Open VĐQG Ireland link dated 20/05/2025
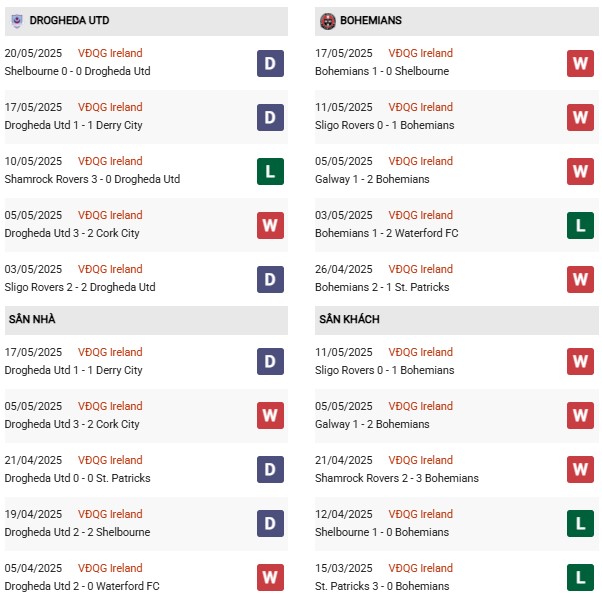This screenshot has height=600, width=602. pos(111,53)
